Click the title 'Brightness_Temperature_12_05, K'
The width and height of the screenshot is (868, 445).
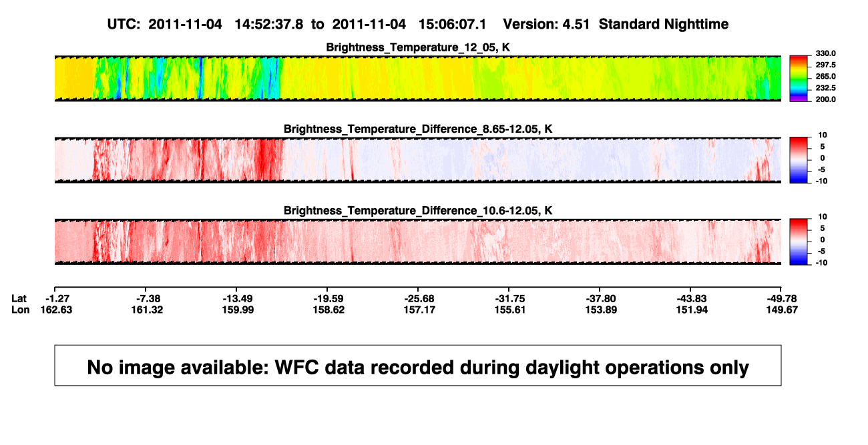[x=418, y=47]
